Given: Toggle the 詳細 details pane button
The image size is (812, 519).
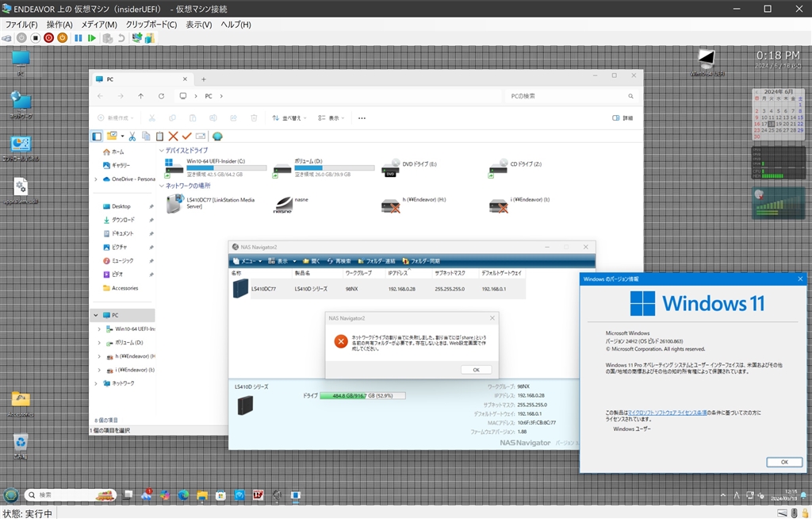Looking at the screenshot, I should tap(622, 118).
